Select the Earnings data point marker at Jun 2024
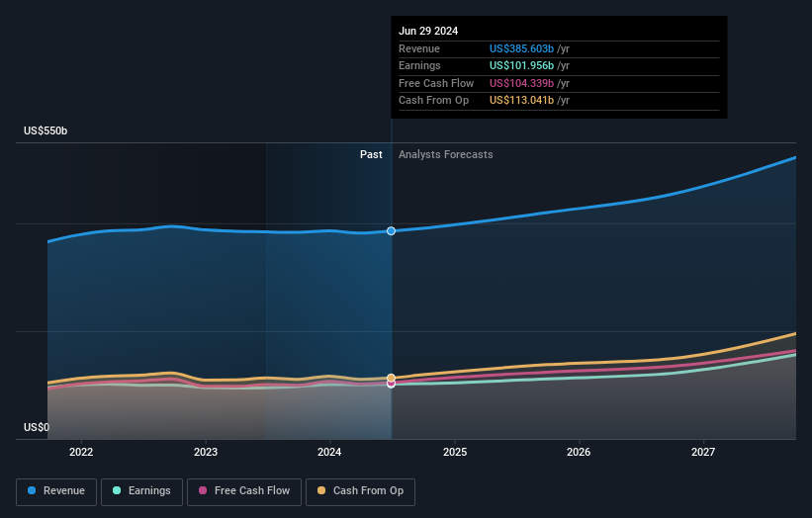This screenshot has width=812, height=518. click(x=391, y=385)
